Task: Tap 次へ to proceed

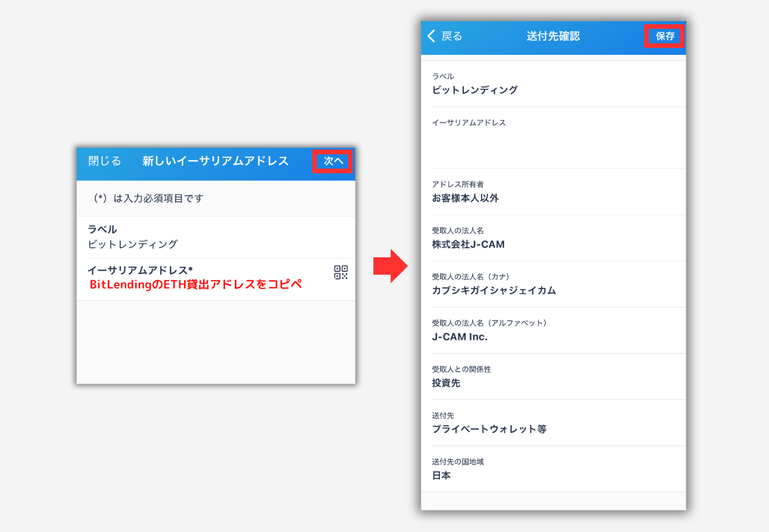Action: (x=333, y=161)
